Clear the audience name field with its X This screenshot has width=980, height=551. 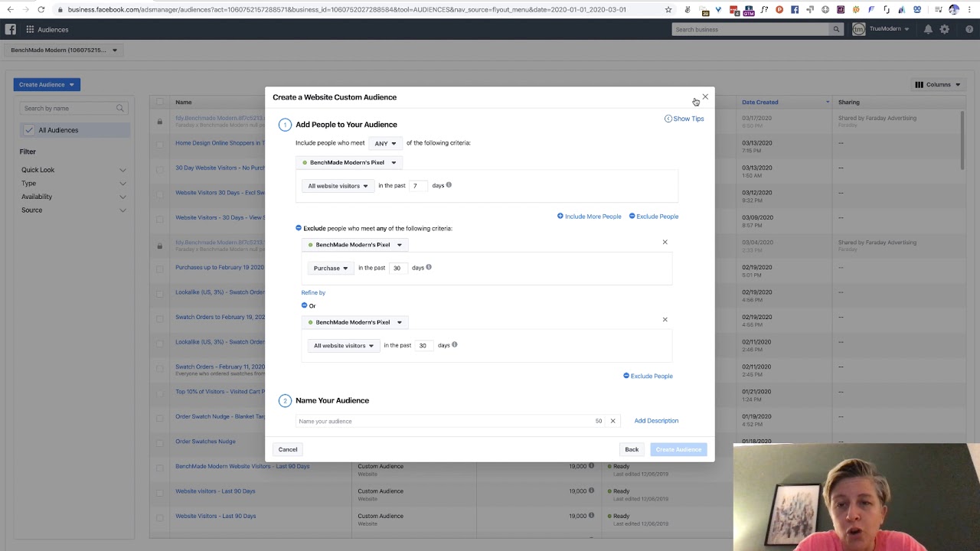pos(612,421)
